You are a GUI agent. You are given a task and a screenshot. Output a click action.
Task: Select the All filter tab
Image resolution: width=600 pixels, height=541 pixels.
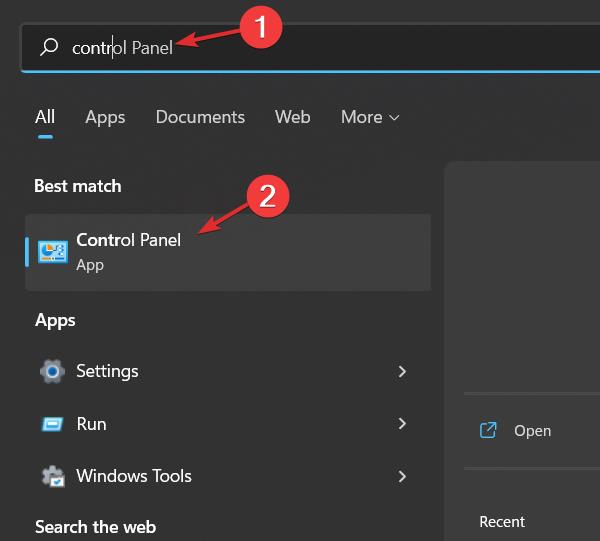[x=45, y=117]
